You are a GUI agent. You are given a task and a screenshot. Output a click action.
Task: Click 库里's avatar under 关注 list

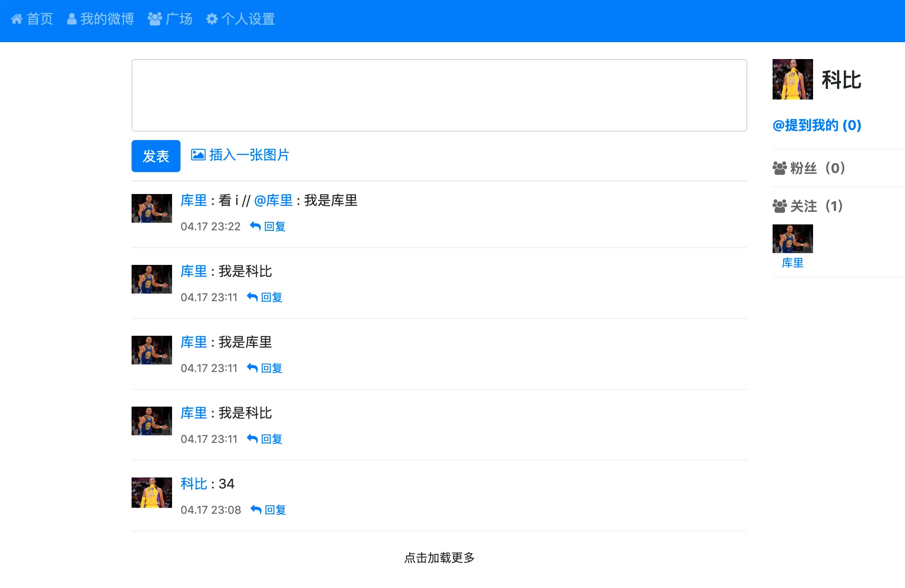tap(792, 239)
